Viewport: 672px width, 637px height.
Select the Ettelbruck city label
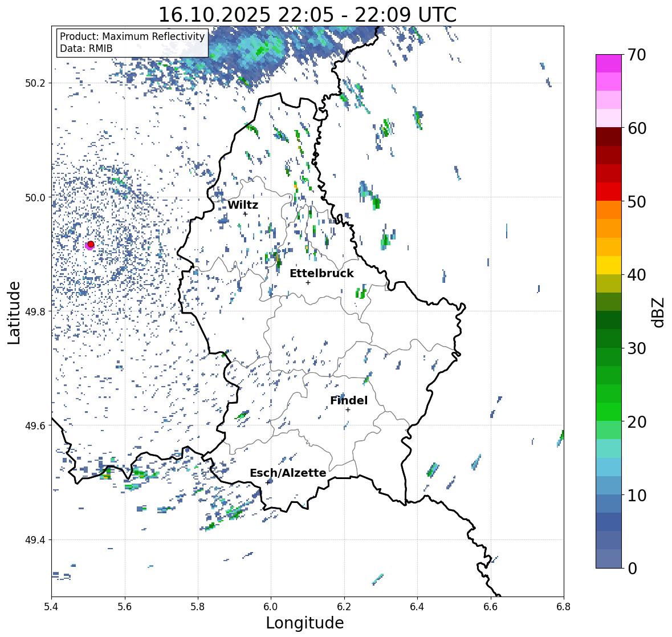coord(321,274)
